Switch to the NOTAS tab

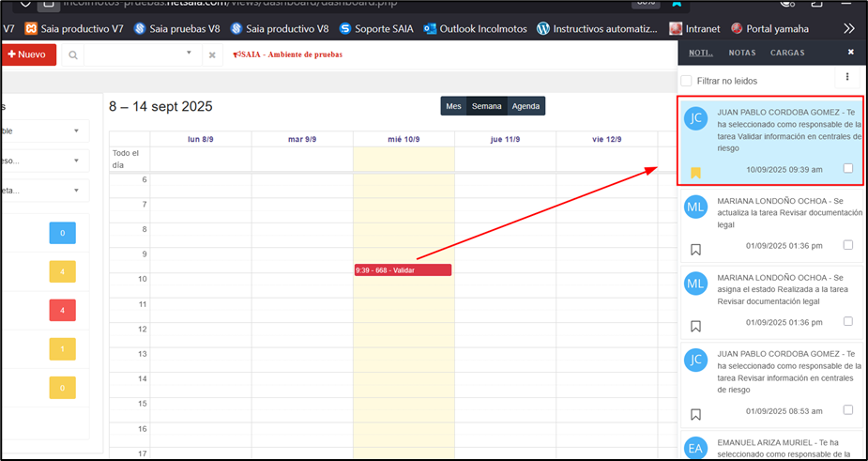(742, 53)
